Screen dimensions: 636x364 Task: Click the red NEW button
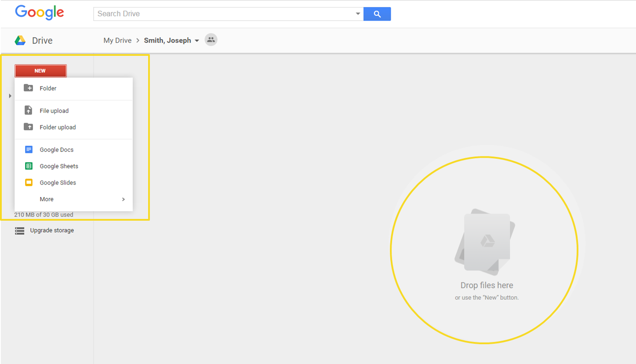tap(40, 71)
